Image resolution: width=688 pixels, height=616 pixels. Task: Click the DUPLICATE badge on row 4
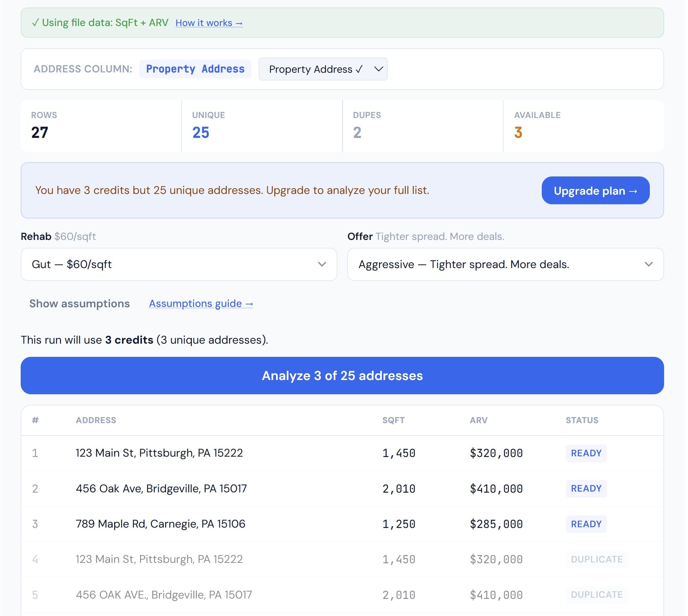pos(596,559)
